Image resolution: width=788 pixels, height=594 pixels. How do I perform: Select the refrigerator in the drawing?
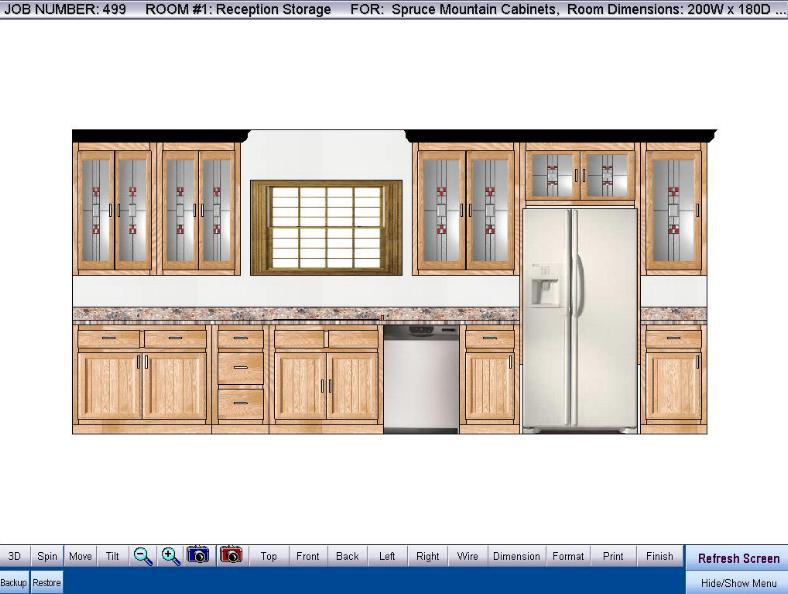(579, 320)
